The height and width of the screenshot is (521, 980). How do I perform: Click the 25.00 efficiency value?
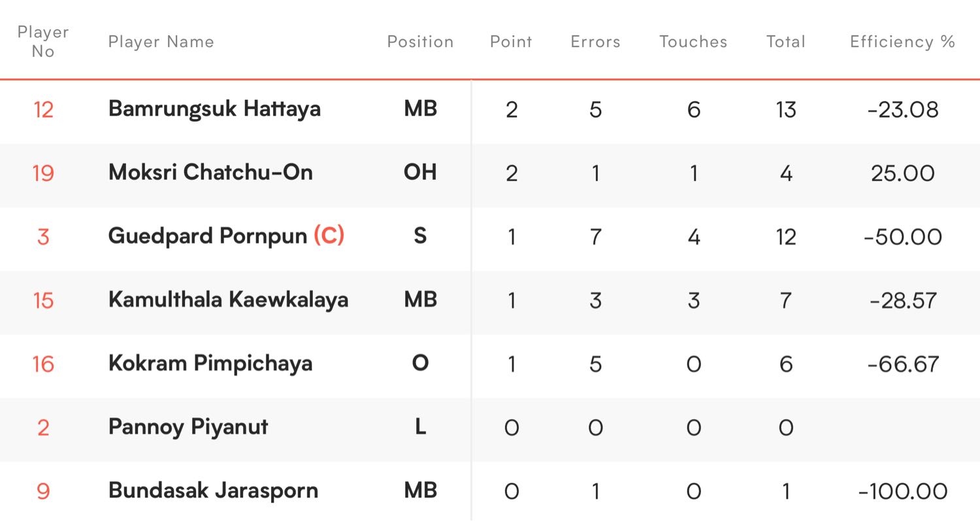(x=902, y=173)
